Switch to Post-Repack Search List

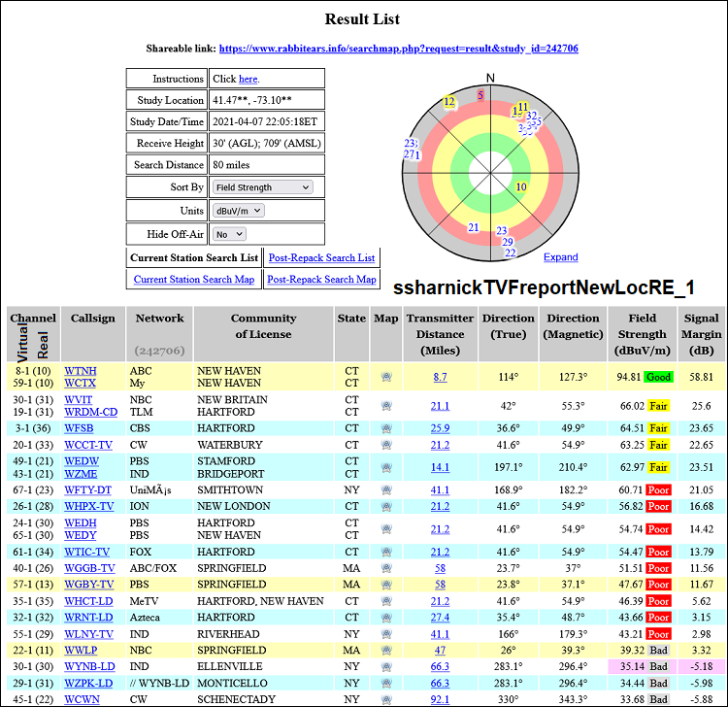pyautogui.click(x=320, y=257)
